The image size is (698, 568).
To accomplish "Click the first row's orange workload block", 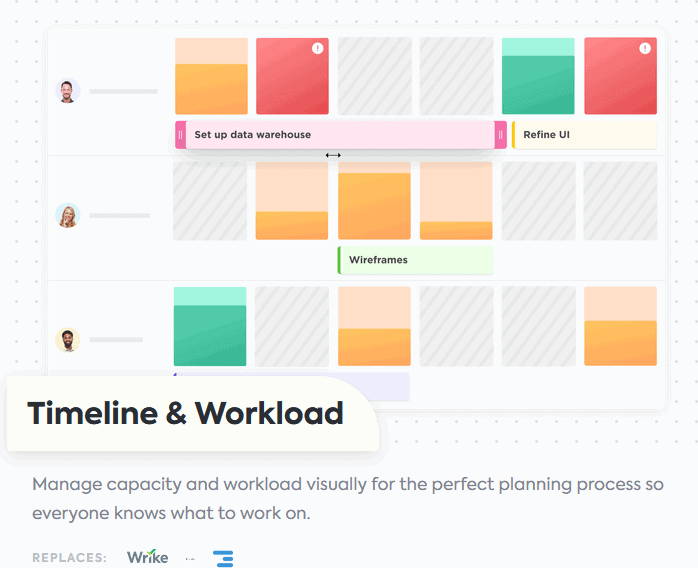I will (211, 76).
